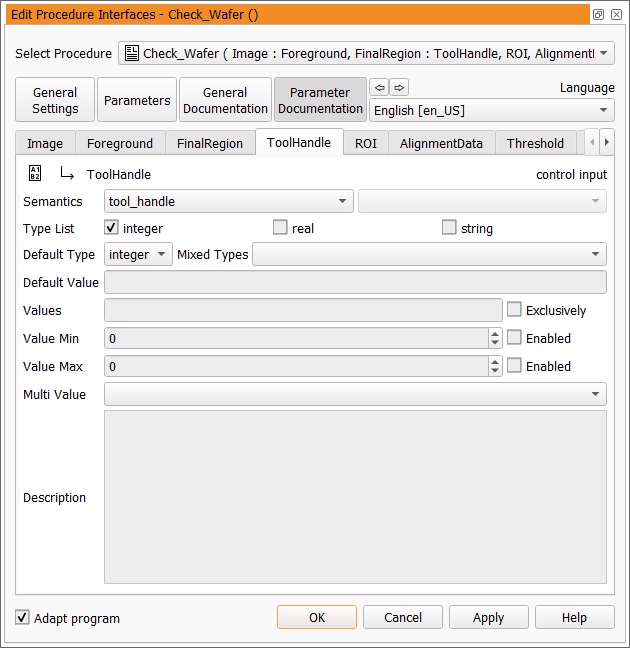
Task: Click the control input arrow icon
Action: tap(67, 174)
